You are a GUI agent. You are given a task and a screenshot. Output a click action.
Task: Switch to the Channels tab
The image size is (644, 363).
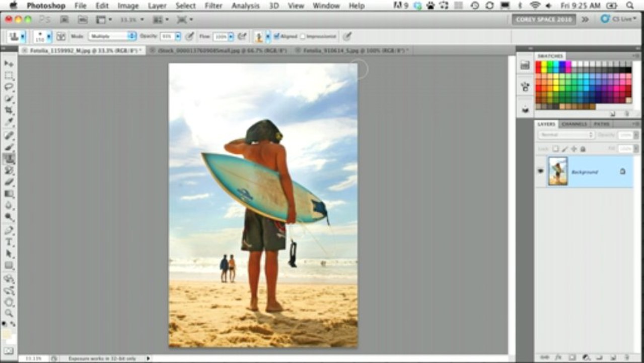point(574,124)
